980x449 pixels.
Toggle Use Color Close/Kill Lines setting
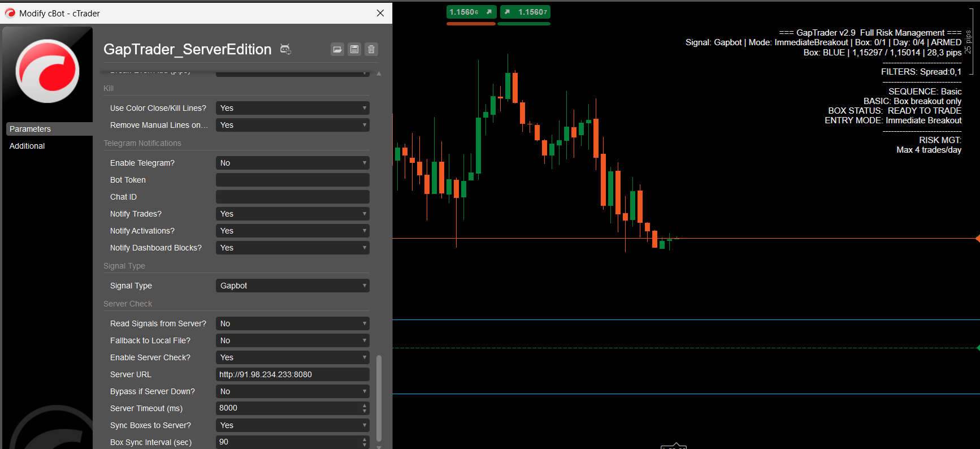(292, 108)
